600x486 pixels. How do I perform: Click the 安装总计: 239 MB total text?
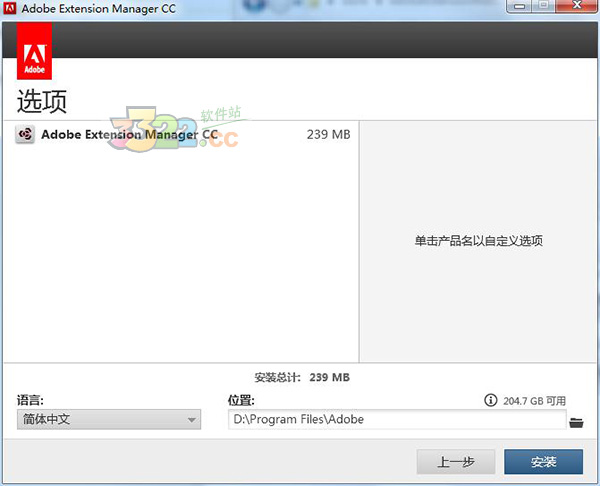(302, 377)
